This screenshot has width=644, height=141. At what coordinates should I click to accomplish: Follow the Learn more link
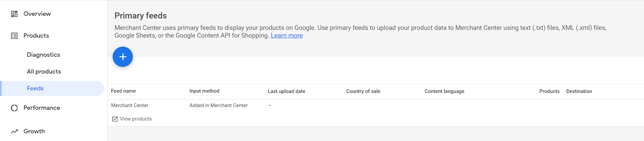tap(286, 36)
